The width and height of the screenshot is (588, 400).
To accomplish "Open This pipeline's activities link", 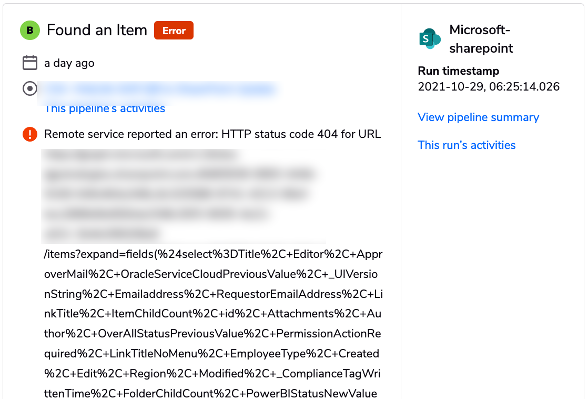I will click(x=105, y=108).
